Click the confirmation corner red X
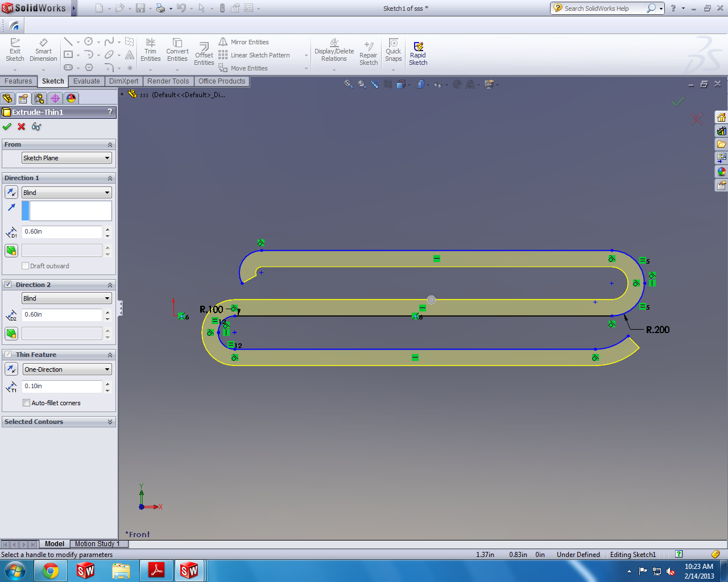This screenshot has height=582, width=728. (x=697, y=118)
